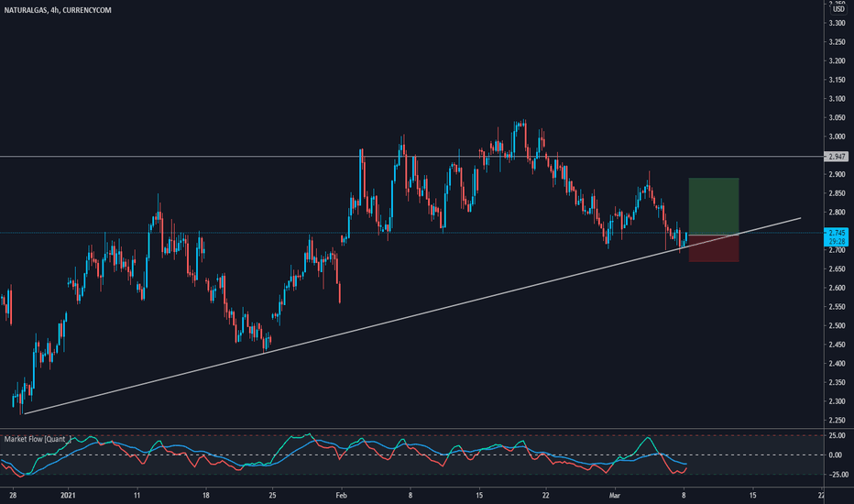Click the 11 date label on time axis
The width and height of the screenshot is (854, 504).
coord(137,495)
